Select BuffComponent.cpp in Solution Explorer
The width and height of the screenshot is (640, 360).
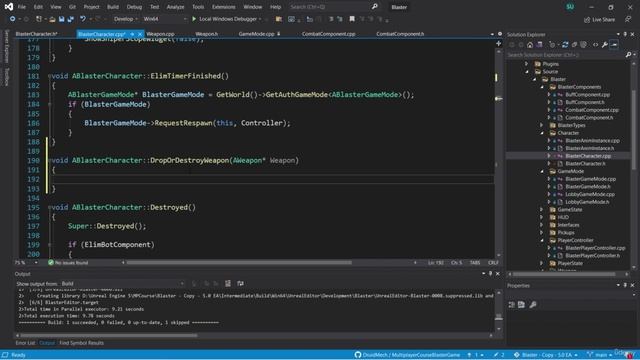click(587, 95)
